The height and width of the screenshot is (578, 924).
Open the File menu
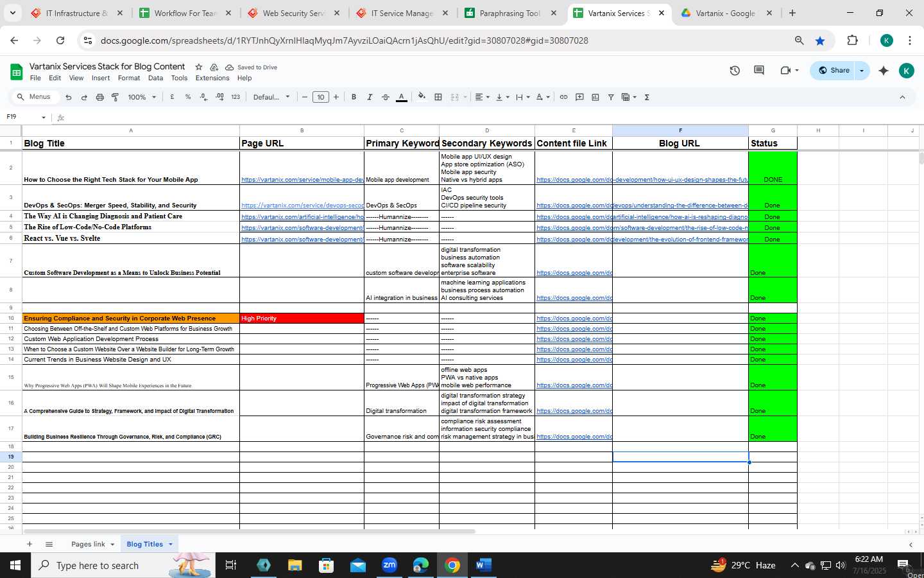[x=35, y=78]
